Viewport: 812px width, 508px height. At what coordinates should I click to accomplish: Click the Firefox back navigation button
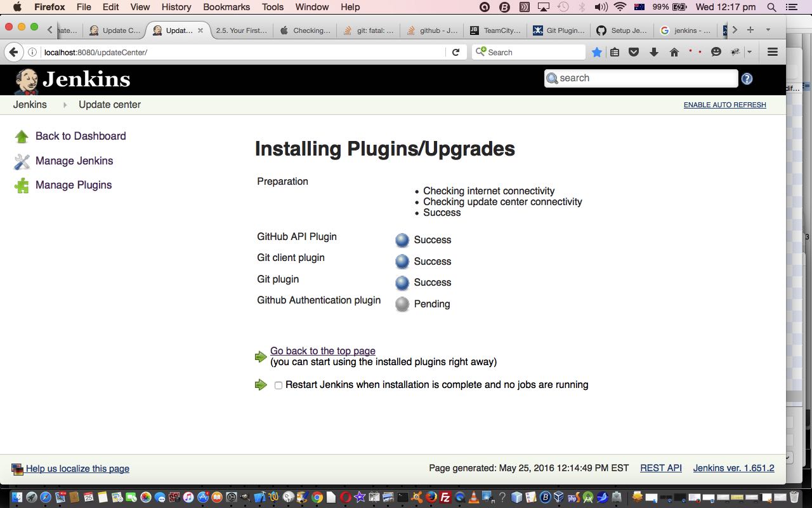click(13, 52)
